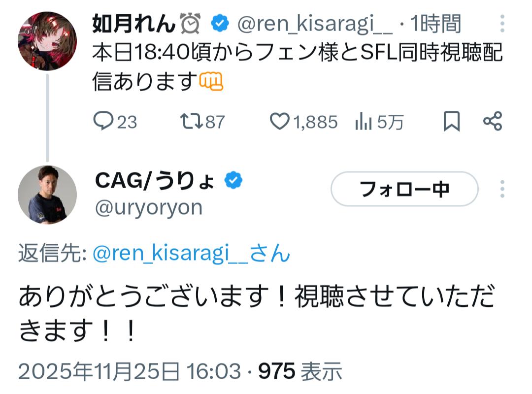
Task: Open the CAG/うりょ display name
Action: (155, 181)
